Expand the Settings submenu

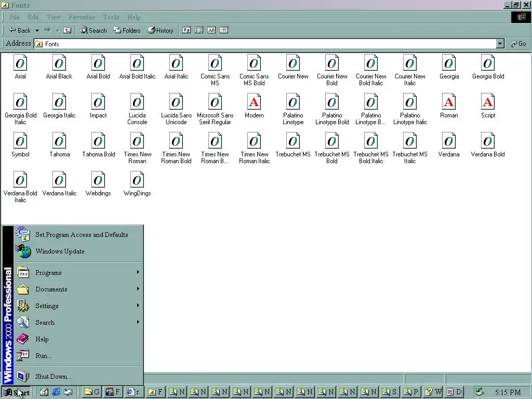point(78,305)
